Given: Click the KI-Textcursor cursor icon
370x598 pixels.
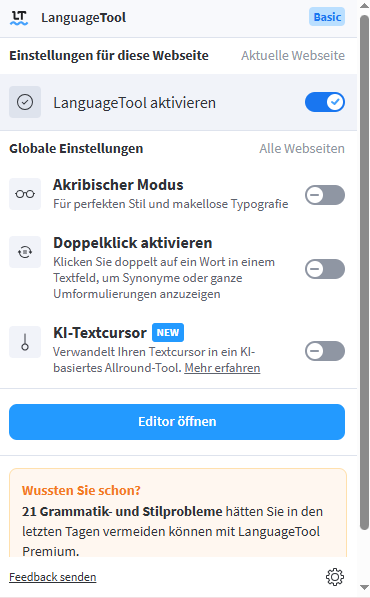Looking at the screenshot, I should coord(25,342).
